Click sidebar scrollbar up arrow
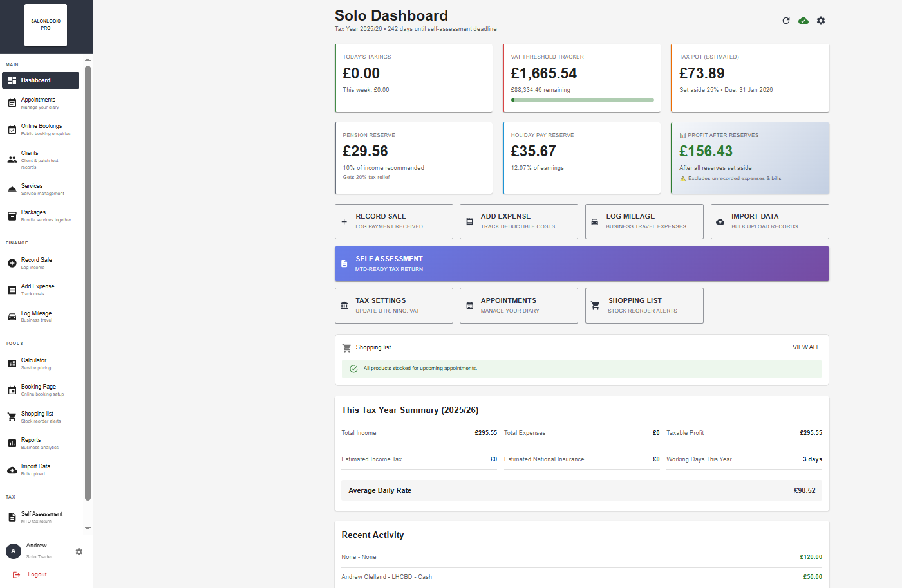The width and height of the screenshot is (902, 588). coord(88,60)
